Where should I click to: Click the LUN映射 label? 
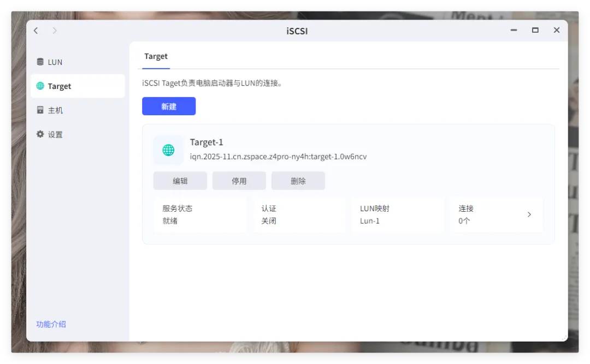pos(374,208)
